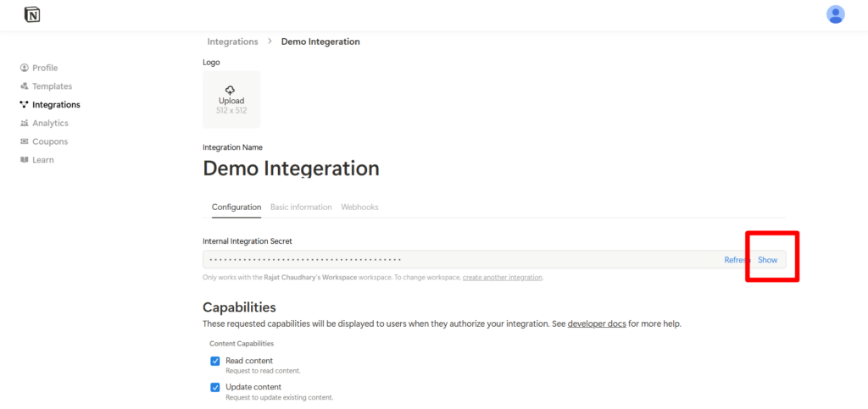
Task: Click the logo upload cloud icon
Action: coord(231,91)
